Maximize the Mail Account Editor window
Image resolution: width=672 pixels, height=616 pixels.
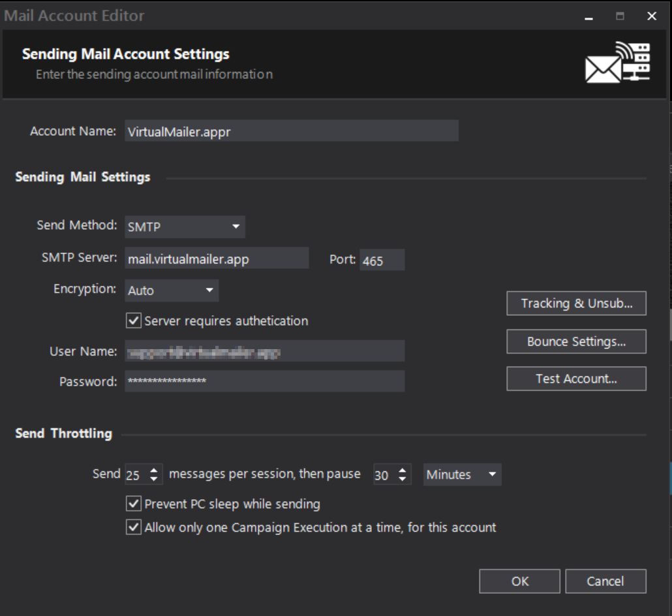coord(620,16)
